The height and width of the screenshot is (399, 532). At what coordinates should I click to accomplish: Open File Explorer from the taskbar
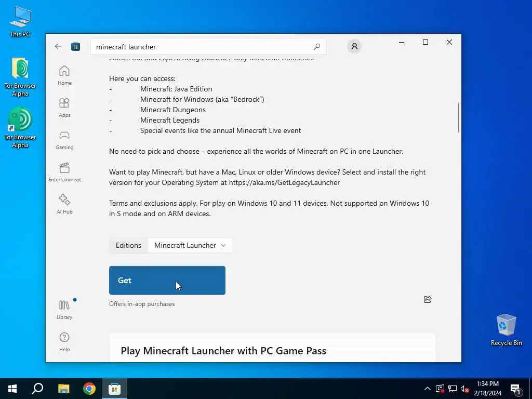[x=63, y=389]
